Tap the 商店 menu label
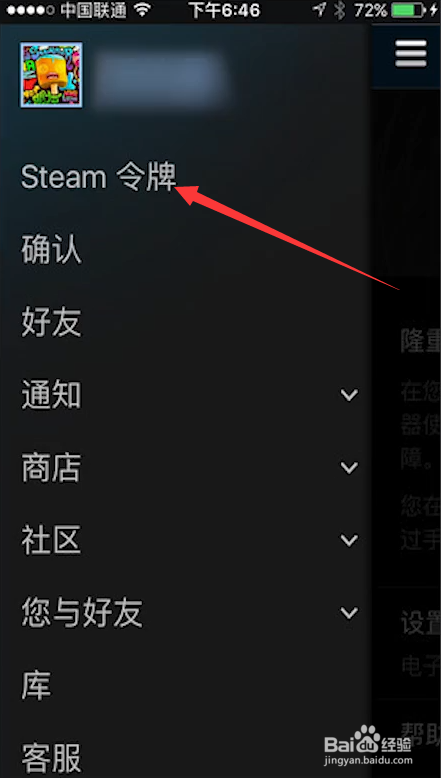441x778 pixels. pos(51,468)
